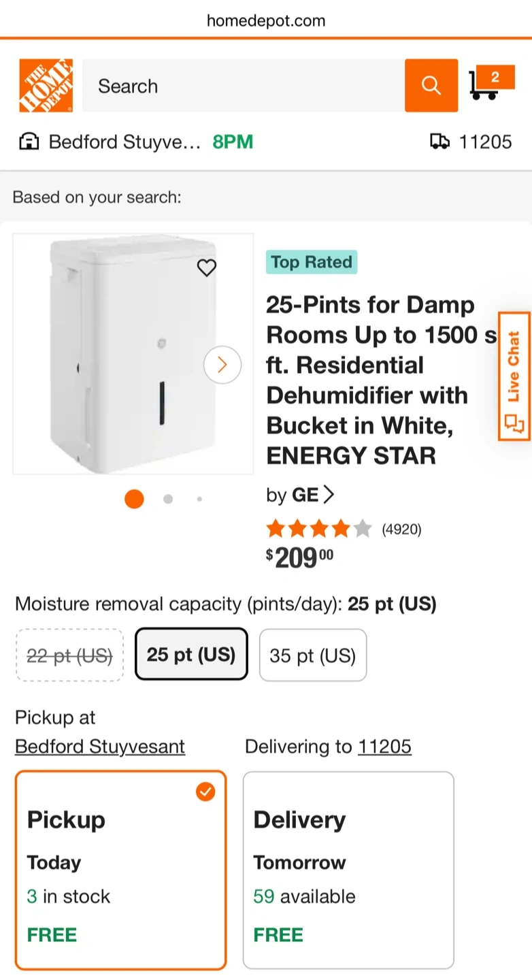Image resolution: width=532 pixels, height=980 pixels.
Task: Click the delivery truck icon
Action: click(439, 142)
